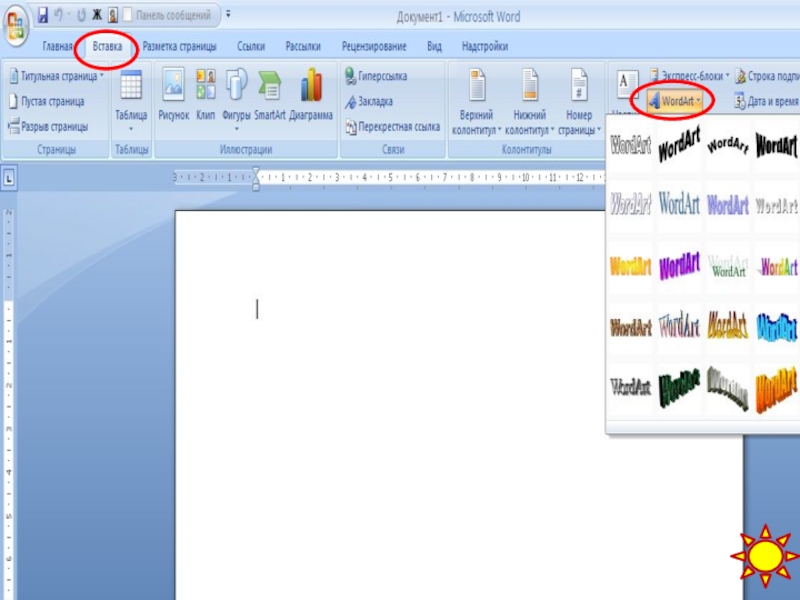
Task: Choose light gray embossed WordArt, second row
Action: 776,205
